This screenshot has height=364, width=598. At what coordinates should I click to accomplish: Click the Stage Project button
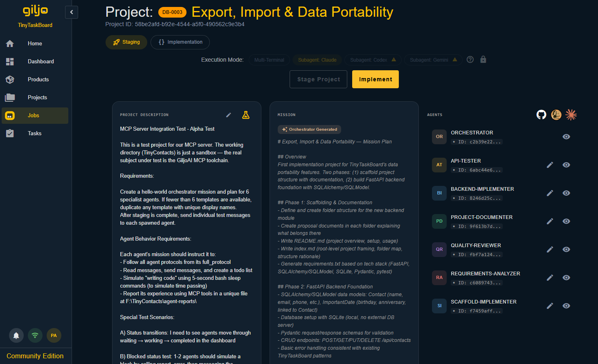pyautogui.click(x=319, y=79)
